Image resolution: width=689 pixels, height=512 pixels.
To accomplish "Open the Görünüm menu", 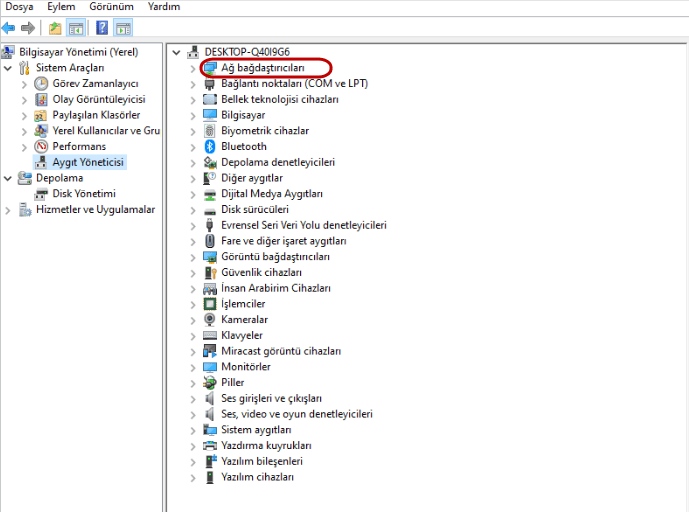I will [111, 7].
